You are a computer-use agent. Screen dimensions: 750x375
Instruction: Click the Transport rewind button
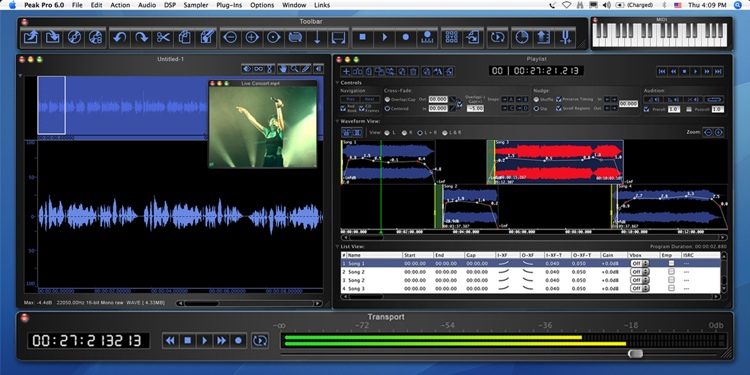click(170, 341)
